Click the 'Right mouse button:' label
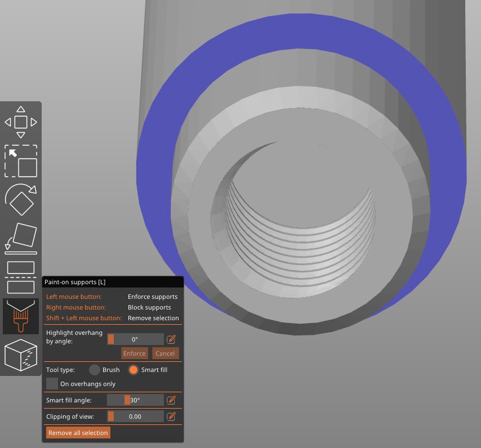This screenshot has height=448, width=481. [76, 307]
